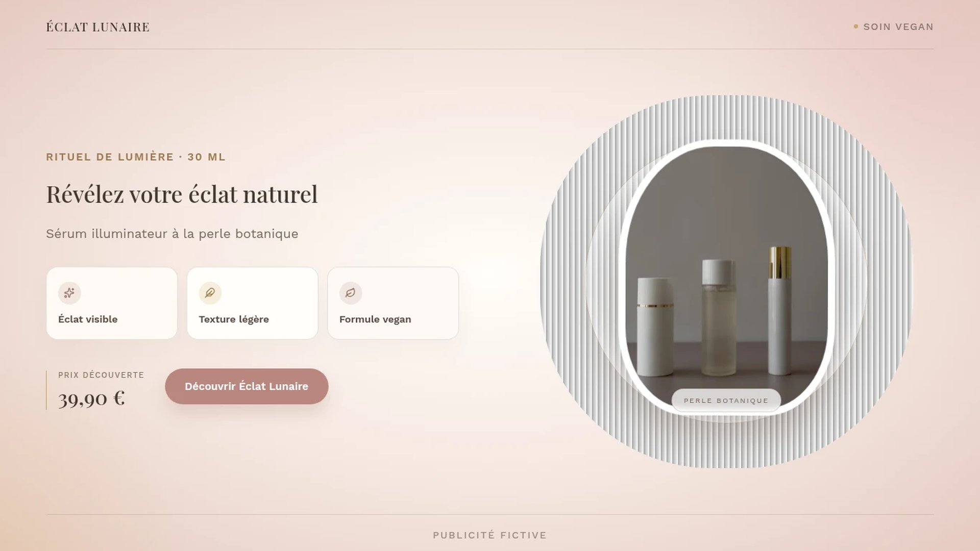980x551 pixels.
Task: Click the headline Révélez votre éclat naturel
Action: (x=182, y=194)
